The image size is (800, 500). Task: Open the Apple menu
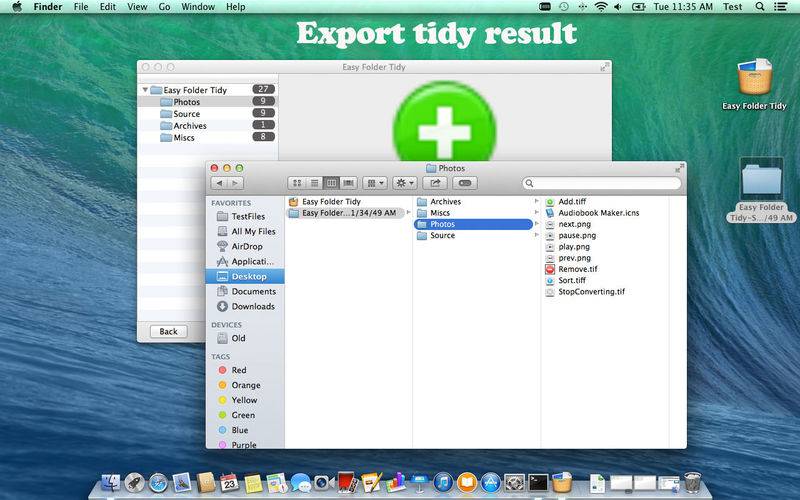click(17, 7)
